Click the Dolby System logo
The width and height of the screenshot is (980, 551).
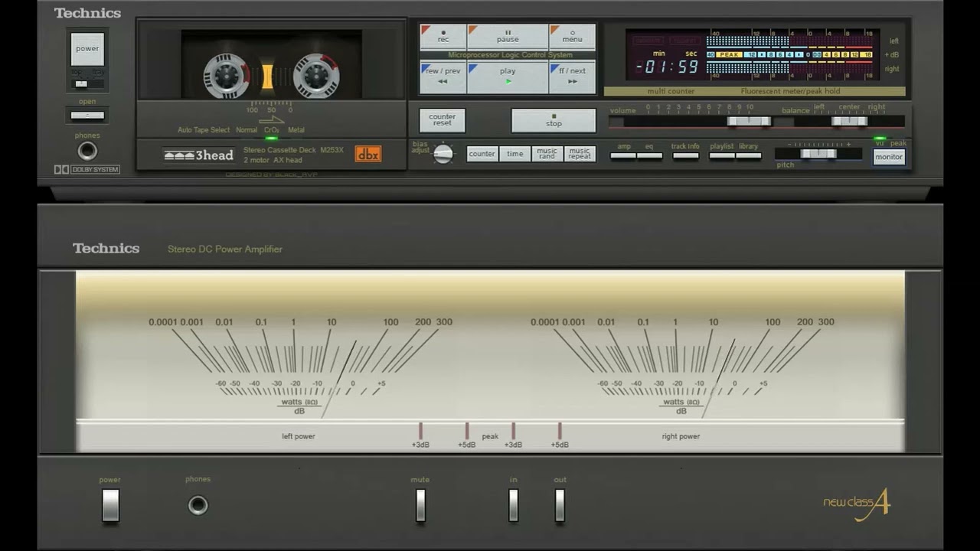tap(87, 170)
